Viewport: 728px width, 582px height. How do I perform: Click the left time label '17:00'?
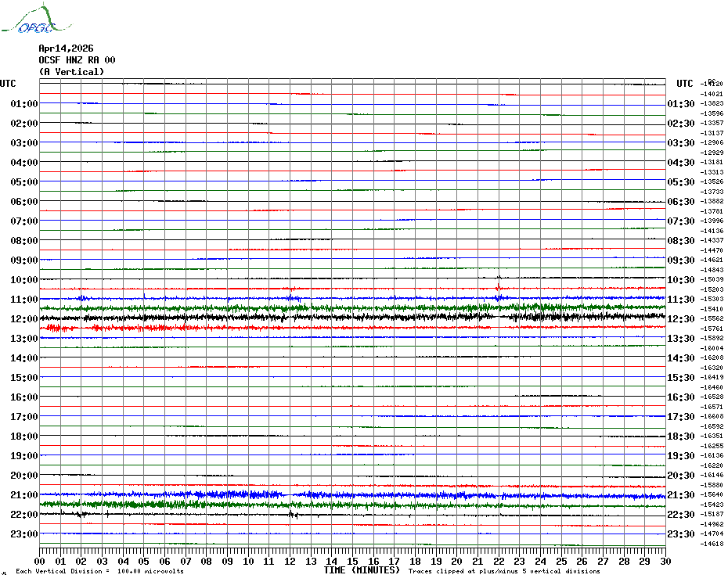(x=24, y=417)
